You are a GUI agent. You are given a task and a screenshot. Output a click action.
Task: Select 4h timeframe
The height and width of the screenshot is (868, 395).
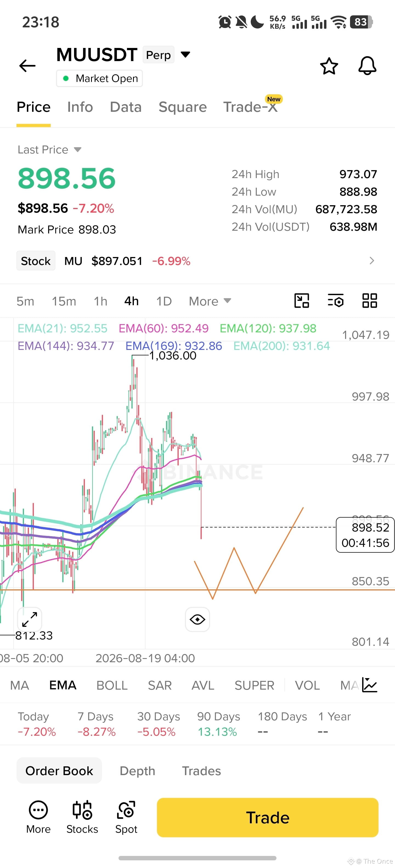pyautogui.click(x=131, y=301)
